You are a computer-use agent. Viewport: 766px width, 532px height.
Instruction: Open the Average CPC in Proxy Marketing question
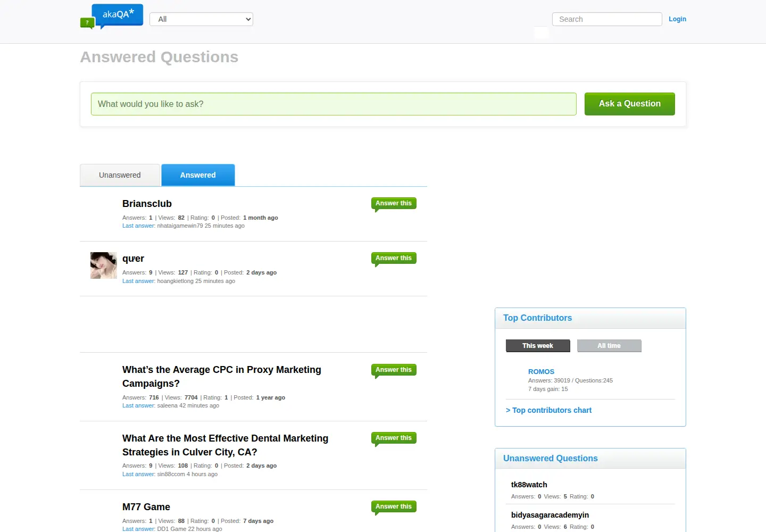[x=222, y=377]
